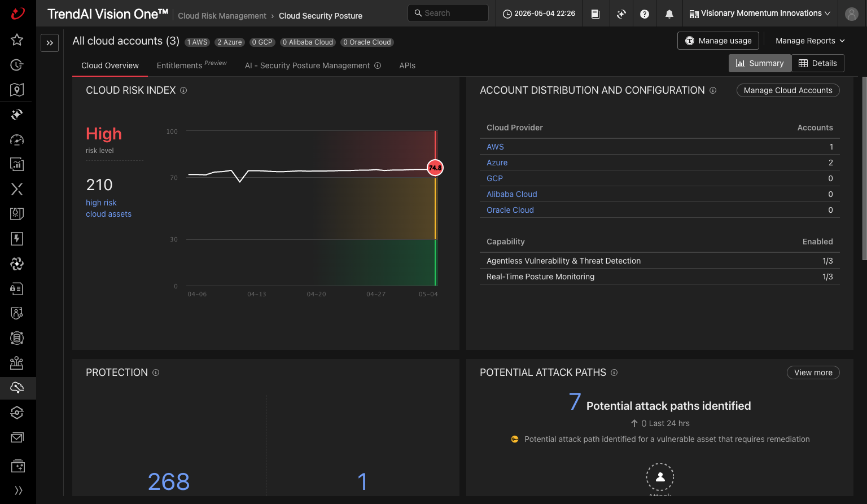
Task: Switch to Details view
Action: click(818, 63)
